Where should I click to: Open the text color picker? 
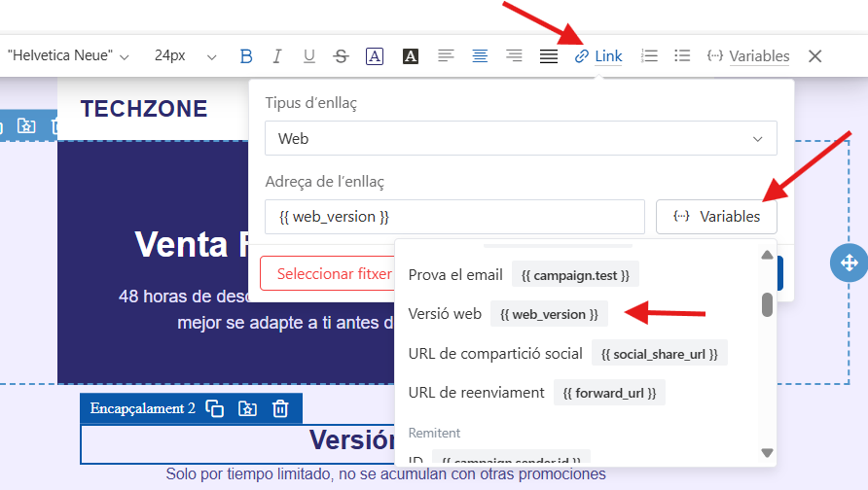click(375, 55)
